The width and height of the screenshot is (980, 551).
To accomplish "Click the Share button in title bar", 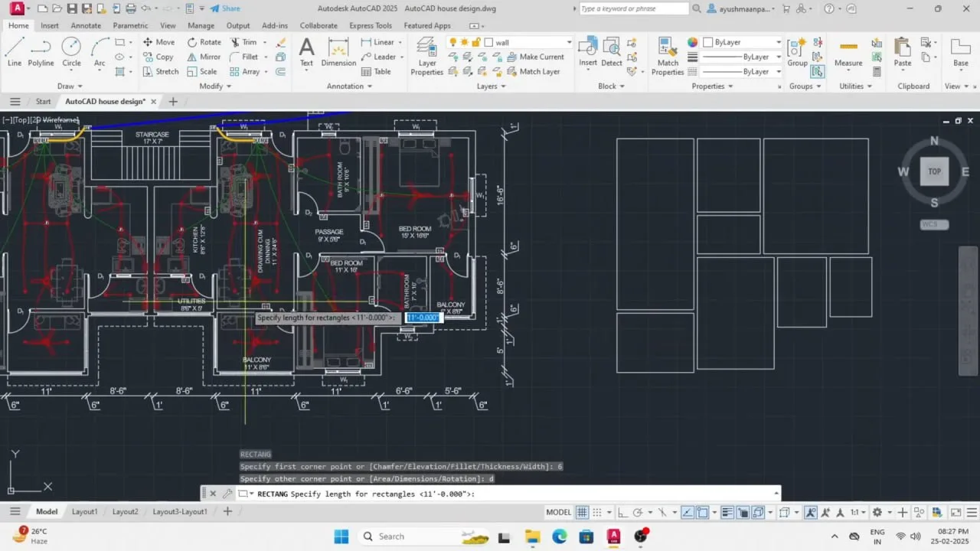I will (x=225, y=8).
